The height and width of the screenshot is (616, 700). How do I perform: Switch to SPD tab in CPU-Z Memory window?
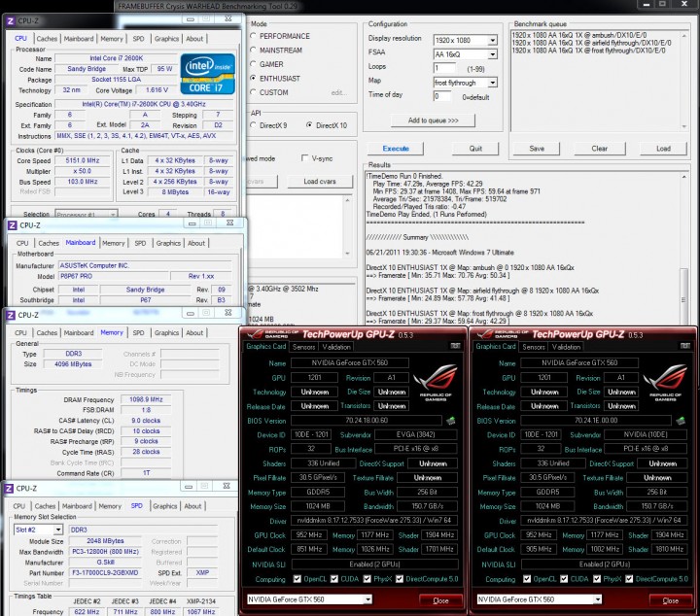click(x=138, y=332)
